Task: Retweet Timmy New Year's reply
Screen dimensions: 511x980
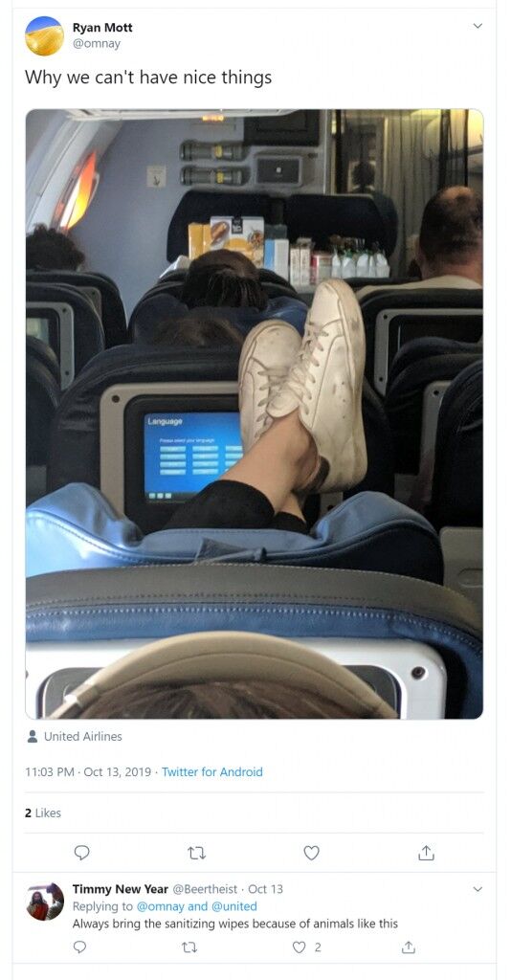Action: pos(188,947)
